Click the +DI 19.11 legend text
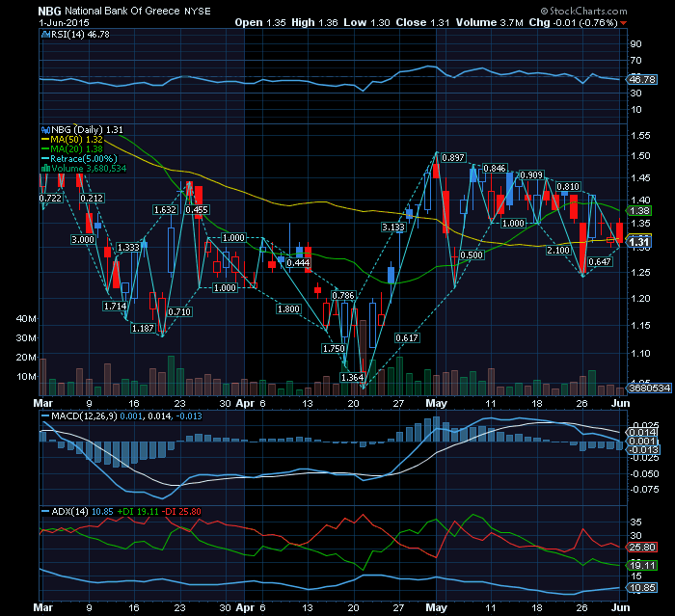The image size is (675, 616). [x=138, y=511]
